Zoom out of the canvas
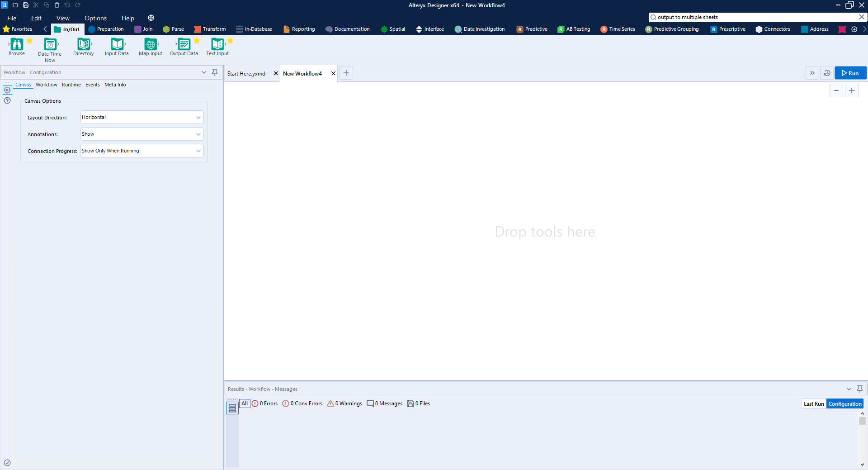The width and height of the screenshot is (868, 470). pyautogui.click(x=836, y=90)
